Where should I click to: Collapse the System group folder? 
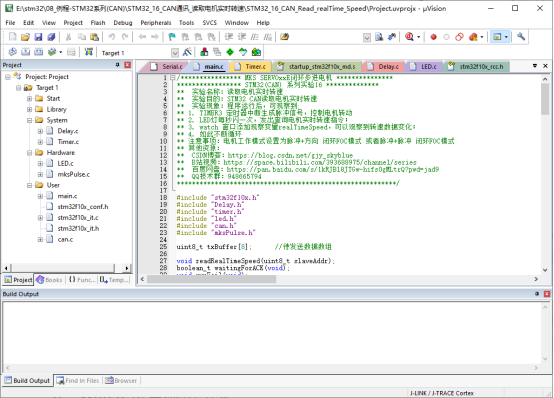[30, 121]
